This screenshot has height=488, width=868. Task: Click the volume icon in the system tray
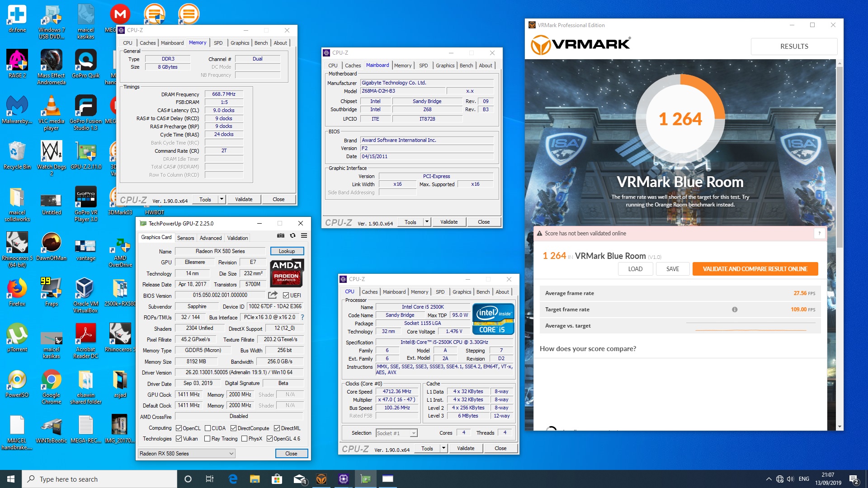790,479
